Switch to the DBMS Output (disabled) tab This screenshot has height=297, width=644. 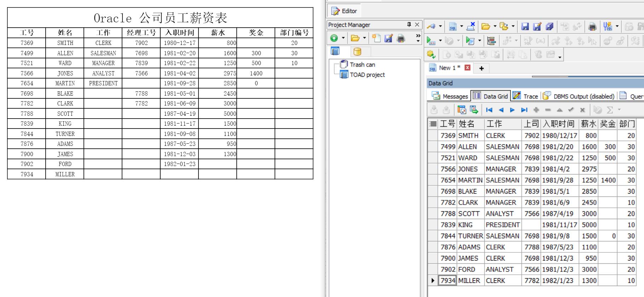pyautogui.click(x=579, y=96)
